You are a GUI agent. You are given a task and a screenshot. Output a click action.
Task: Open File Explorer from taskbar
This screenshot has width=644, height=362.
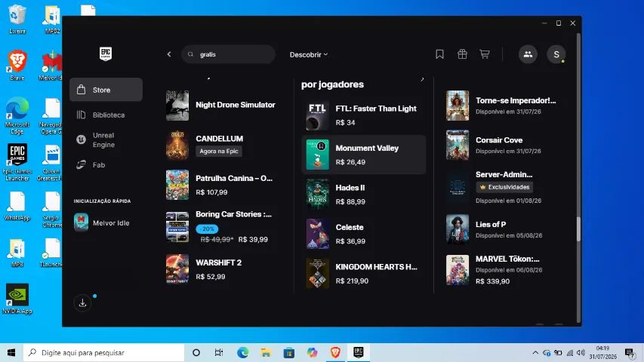click(266, 352)
